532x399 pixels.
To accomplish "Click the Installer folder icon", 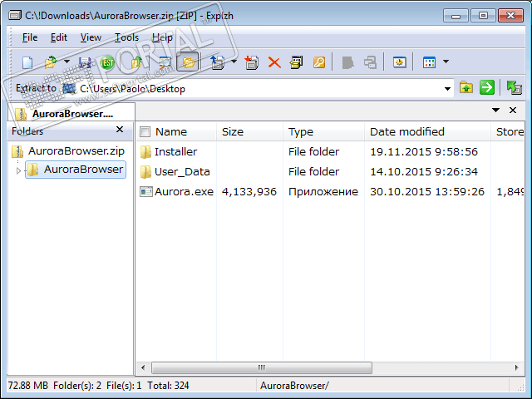I will coord(145,152).
